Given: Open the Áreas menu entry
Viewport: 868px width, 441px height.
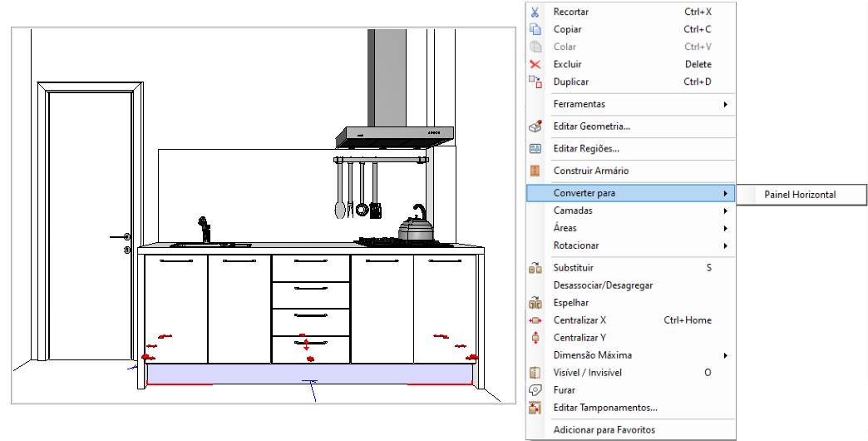Looking at the screenshot, I should [x=630, y=228].
